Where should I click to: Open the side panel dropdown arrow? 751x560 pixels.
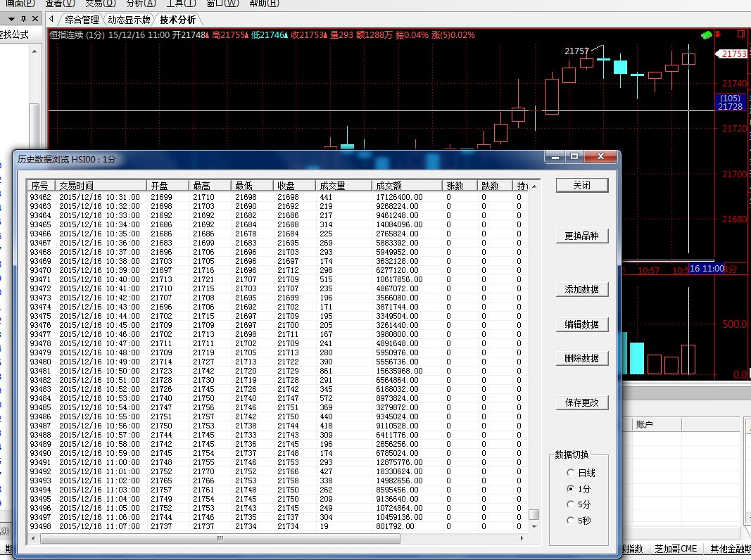coord(11,19)
